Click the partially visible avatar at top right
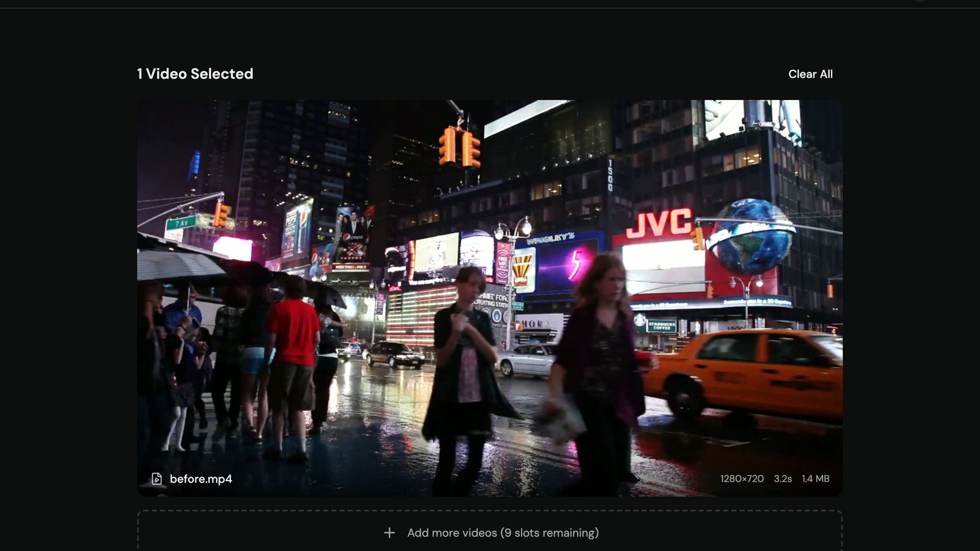The width and height of the screenshot is (980, 551). [919, 1]
